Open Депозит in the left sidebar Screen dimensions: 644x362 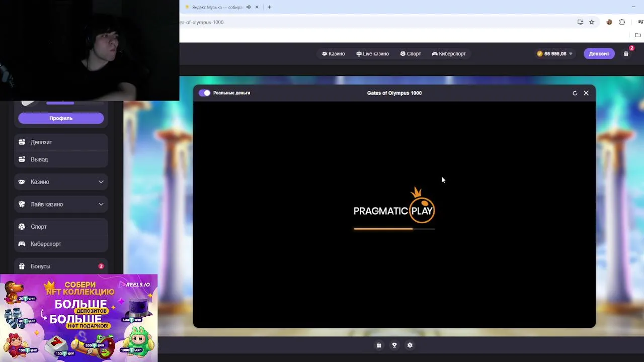coord(61,142)
